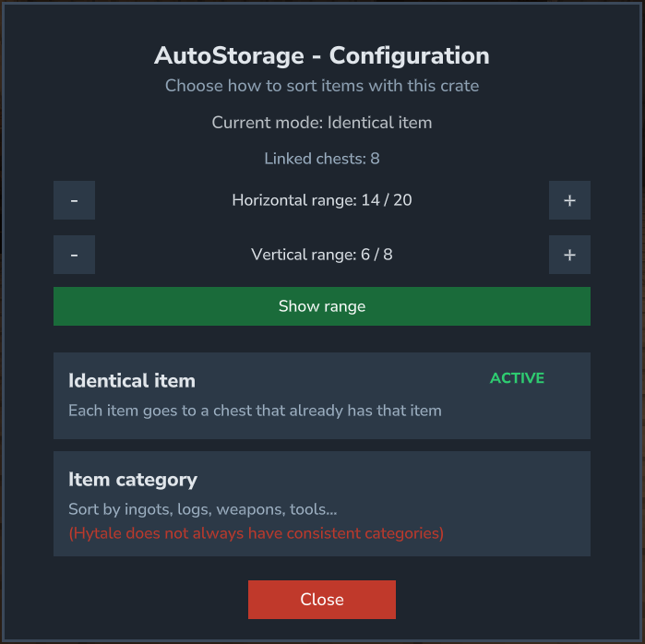The image size is (645, 644).
Task: Click the Linked chests: 8 label
Action: pos(321,159)
